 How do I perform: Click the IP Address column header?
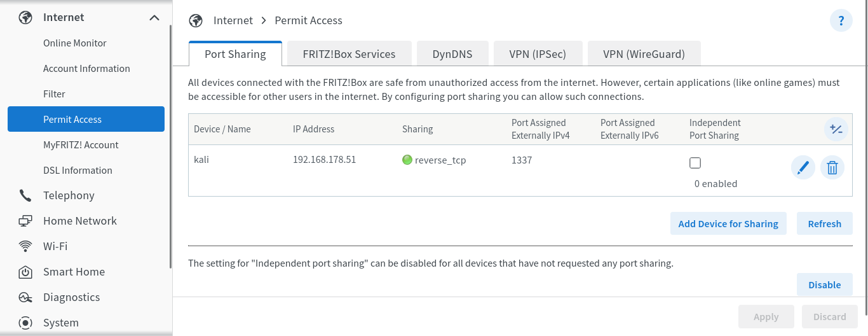314,129
